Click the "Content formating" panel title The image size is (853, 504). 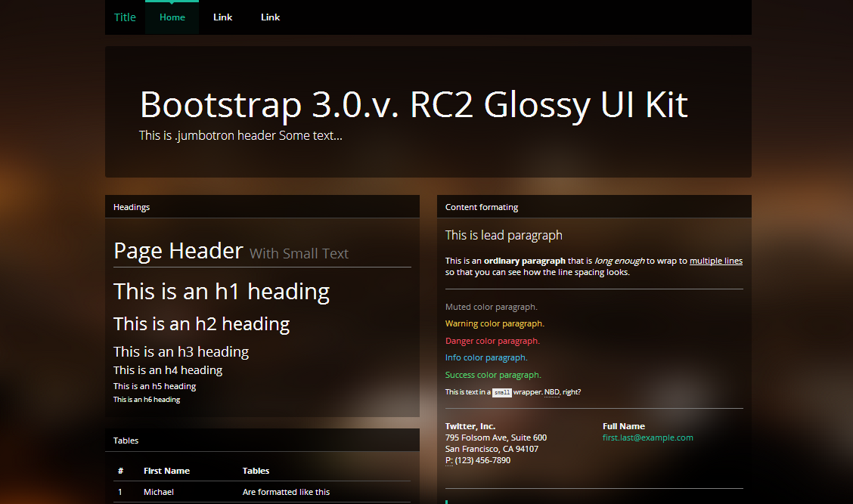coord(482,207)
